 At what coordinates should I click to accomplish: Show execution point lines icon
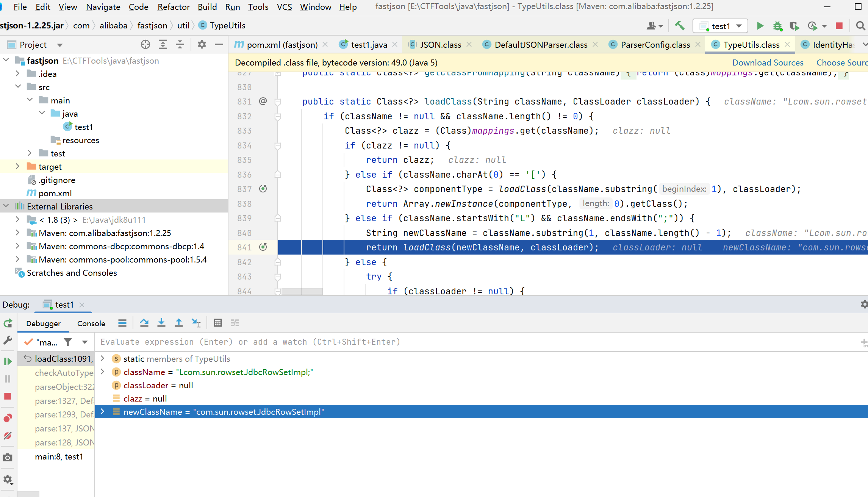122,323
